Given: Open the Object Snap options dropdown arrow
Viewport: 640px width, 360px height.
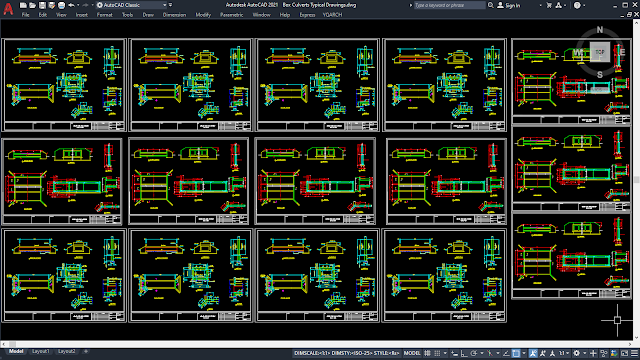Looking at the screenshot, I should click(x=524, y=353).
